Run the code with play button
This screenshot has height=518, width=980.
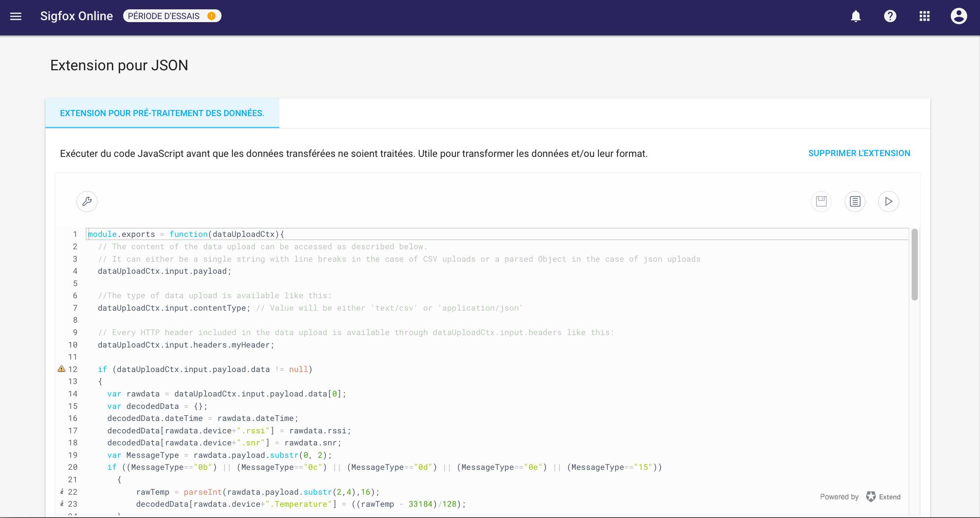point(888,201)
